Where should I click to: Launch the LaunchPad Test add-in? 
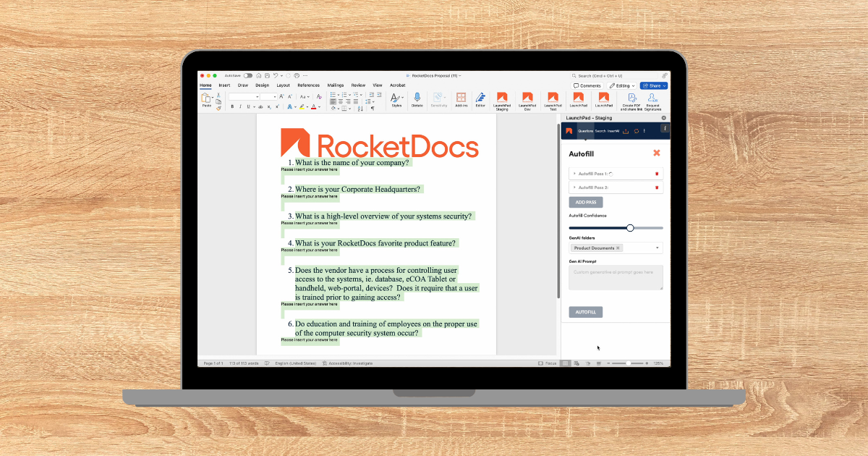[x=553, y=101]
